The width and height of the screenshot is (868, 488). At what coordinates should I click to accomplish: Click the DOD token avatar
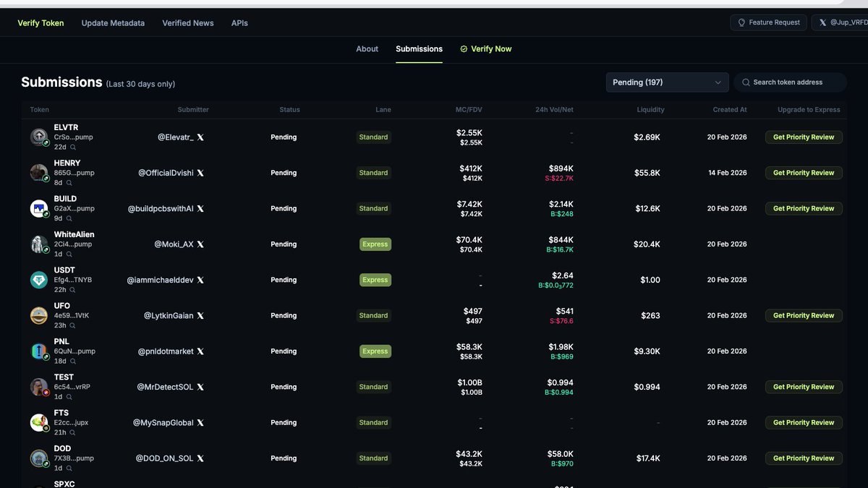pyautogui.click(x=38, y=458)
